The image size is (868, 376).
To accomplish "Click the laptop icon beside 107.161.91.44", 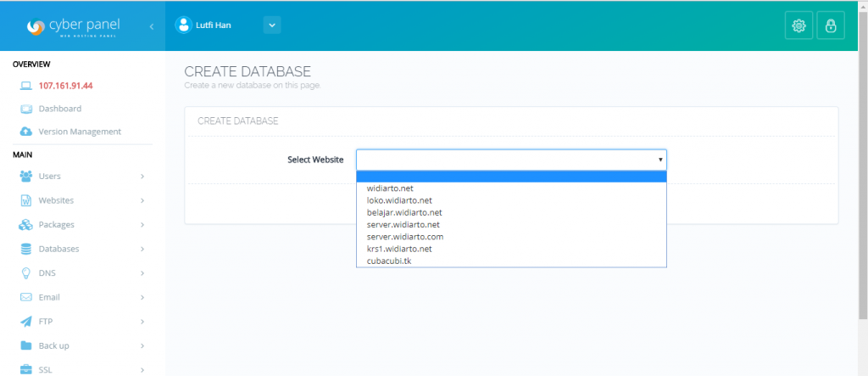I will click(x=26, y=86).
